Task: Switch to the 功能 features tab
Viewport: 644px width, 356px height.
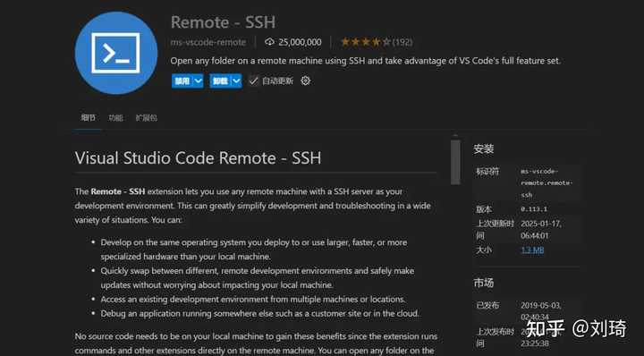Action: click(x=115, y=118)
